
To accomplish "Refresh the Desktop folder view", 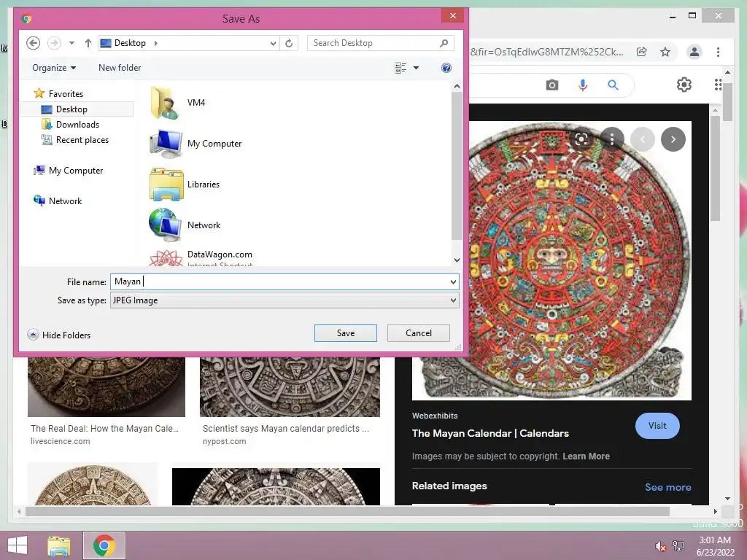I will (289, 43).
